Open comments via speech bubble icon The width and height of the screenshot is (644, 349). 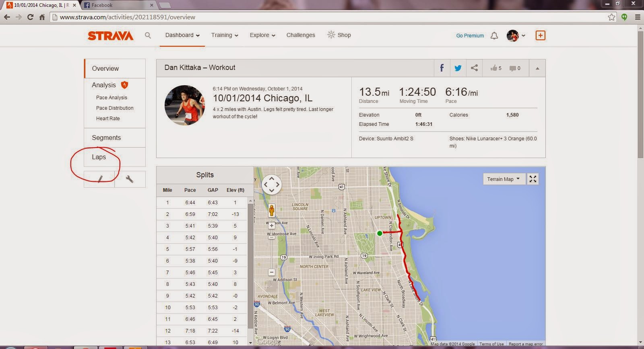(513, 68)
